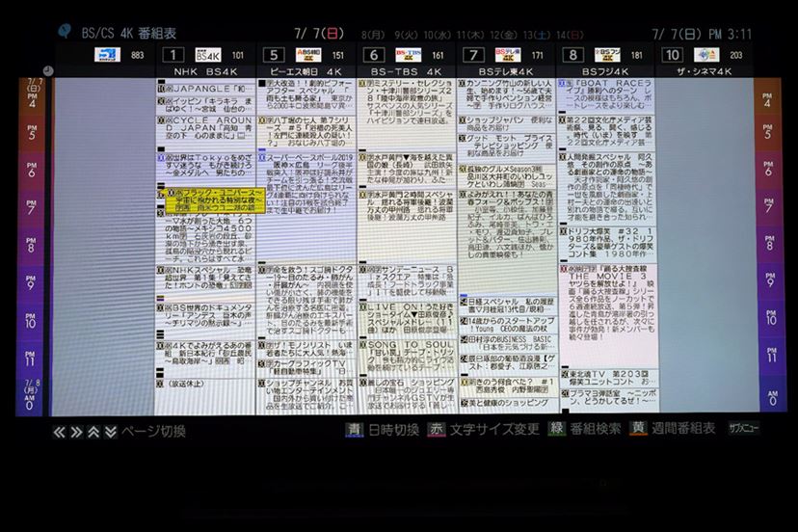Select the green 緑 key icon

556,428
